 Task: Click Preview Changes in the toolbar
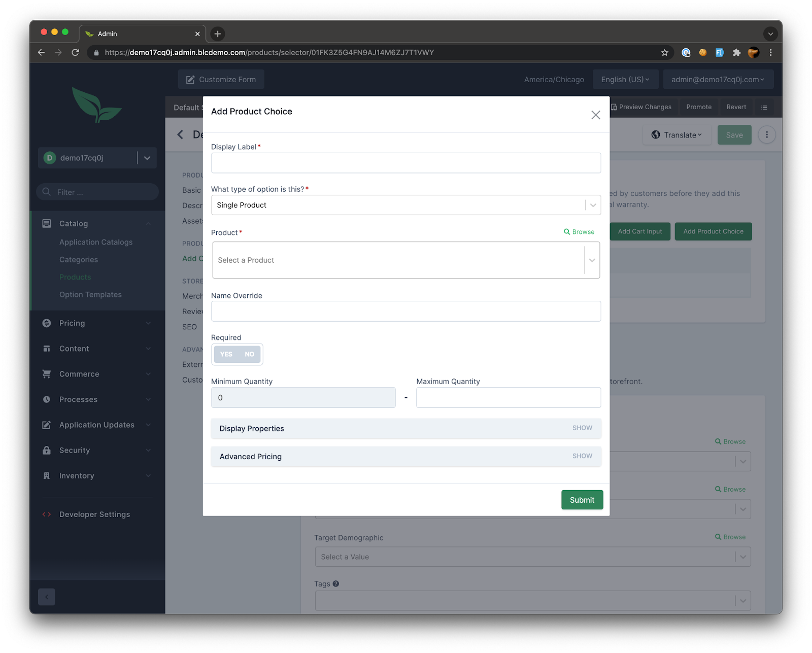[x=641, y=107]
